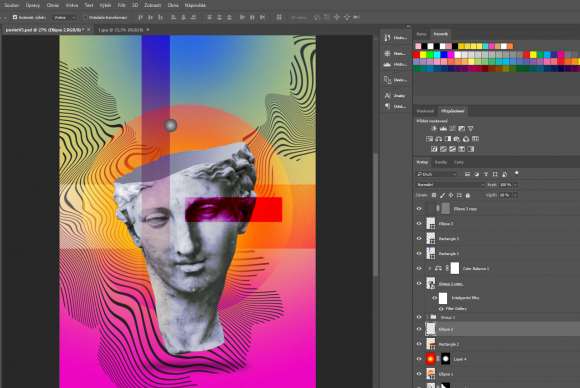Hide the Color Balance 1 layer
580x388 pixels.
tap(419, 269)
